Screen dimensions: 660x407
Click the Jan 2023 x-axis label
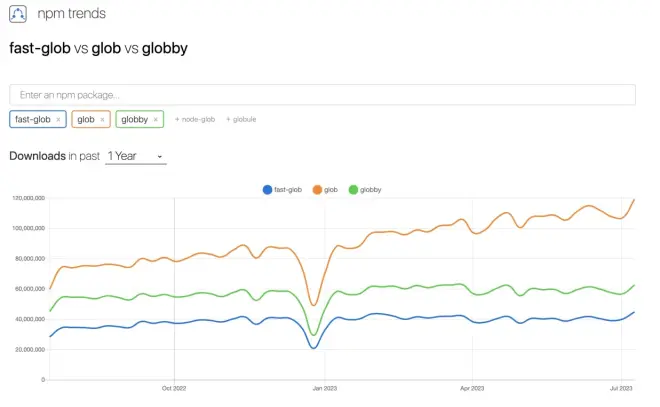click(x=322, y=388)
